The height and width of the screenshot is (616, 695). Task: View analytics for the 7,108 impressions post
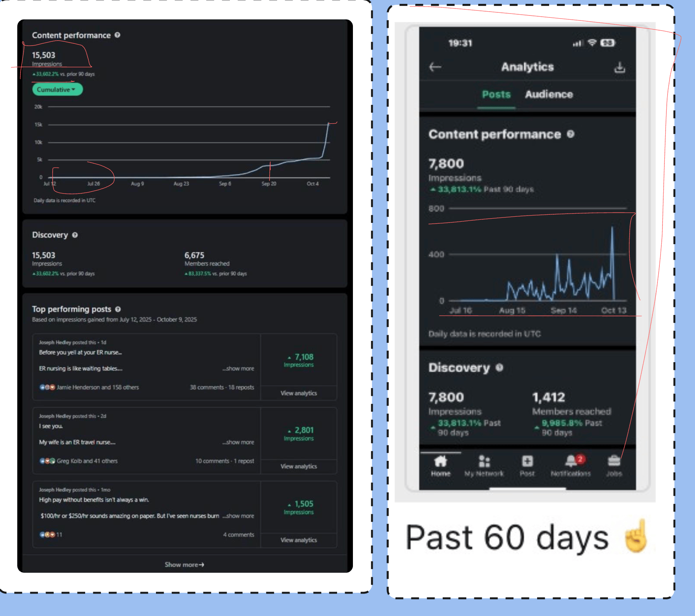pyautogui.click(x=299, y=393)
